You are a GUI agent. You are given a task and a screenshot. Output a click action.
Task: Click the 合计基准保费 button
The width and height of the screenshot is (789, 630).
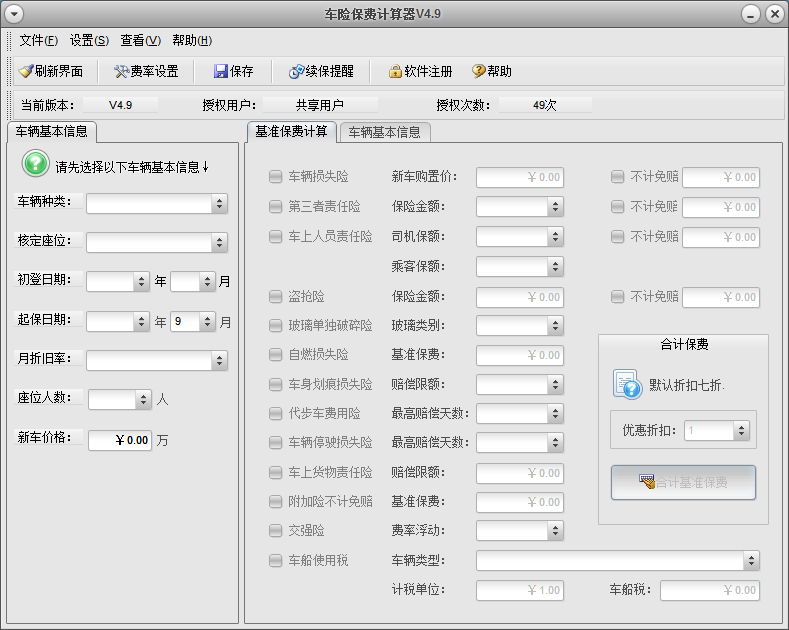(683, 482)
